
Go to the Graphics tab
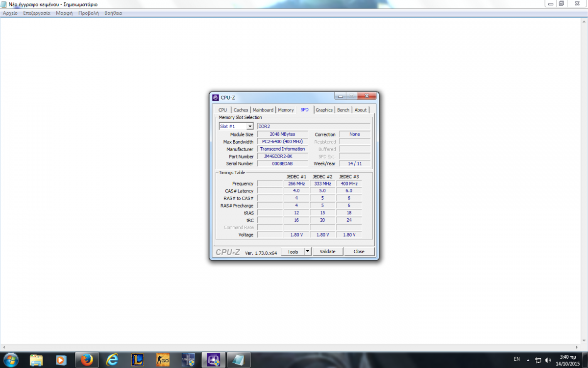tap(324, 110)
